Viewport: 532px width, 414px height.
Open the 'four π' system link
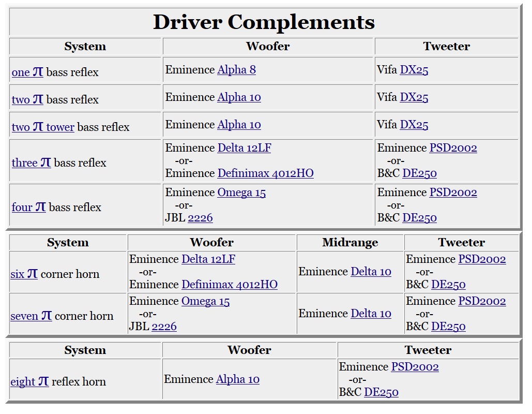[x=29, y=207]
